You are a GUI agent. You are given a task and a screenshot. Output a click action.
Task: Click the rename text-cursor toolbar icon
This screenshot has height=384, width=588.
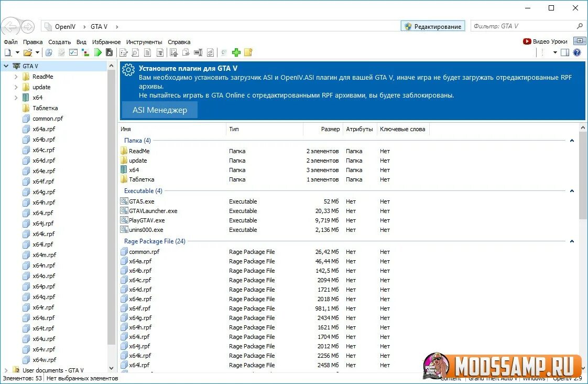coord(198,52)
